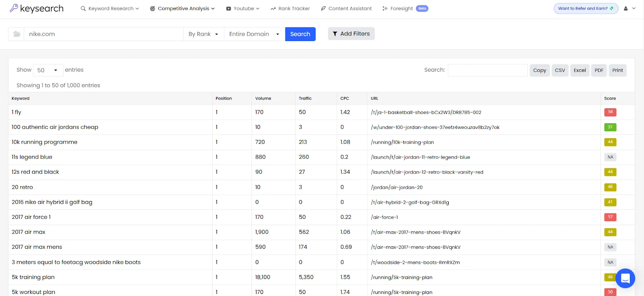This screenshot has height=296, width=644.
Task: Click keyword '100 authentic air jordans cheap'
Action: (x=55, y=127)
